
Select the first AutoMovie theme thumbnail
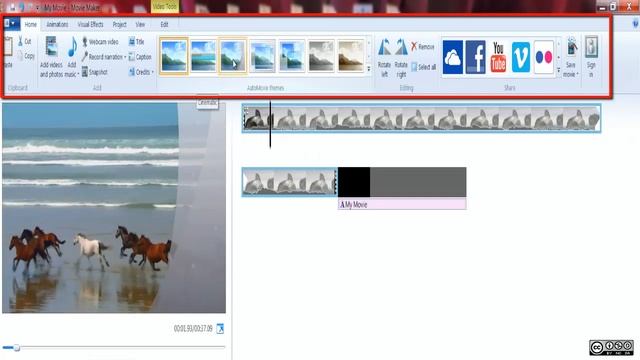tap(173, 56)
